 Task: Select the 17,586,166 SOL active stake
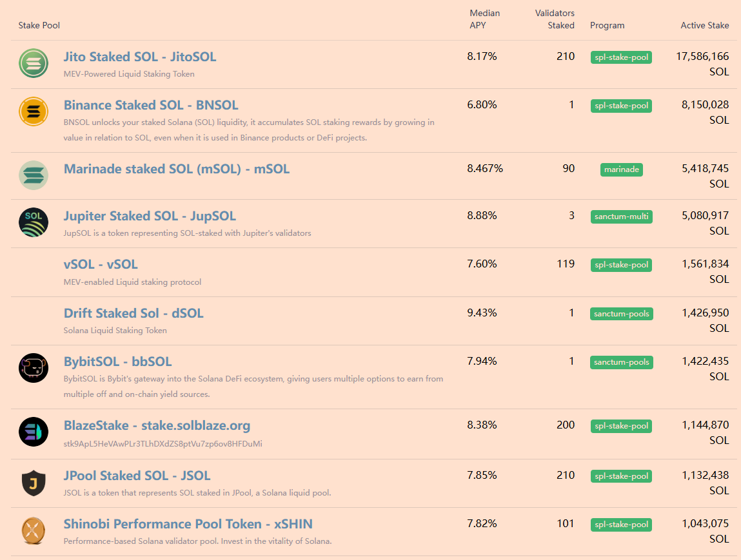[702, 64]
